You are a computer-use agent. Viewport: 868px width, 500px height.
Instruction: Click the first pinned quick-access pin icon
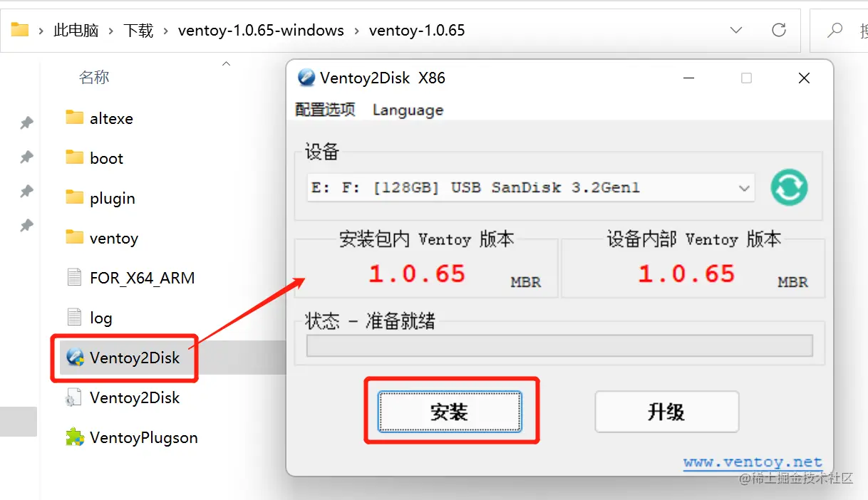pyautogui.click(x=26, y=123)
